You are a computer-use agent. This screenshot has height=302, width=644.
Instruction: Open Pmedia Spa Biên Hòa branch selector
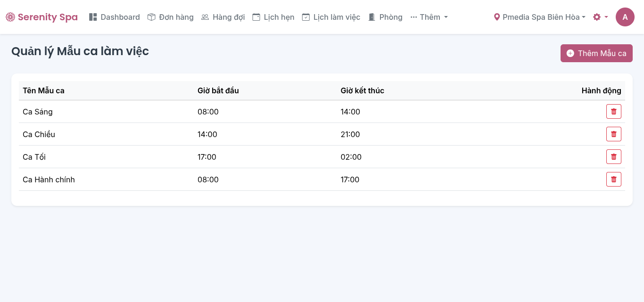541,17
